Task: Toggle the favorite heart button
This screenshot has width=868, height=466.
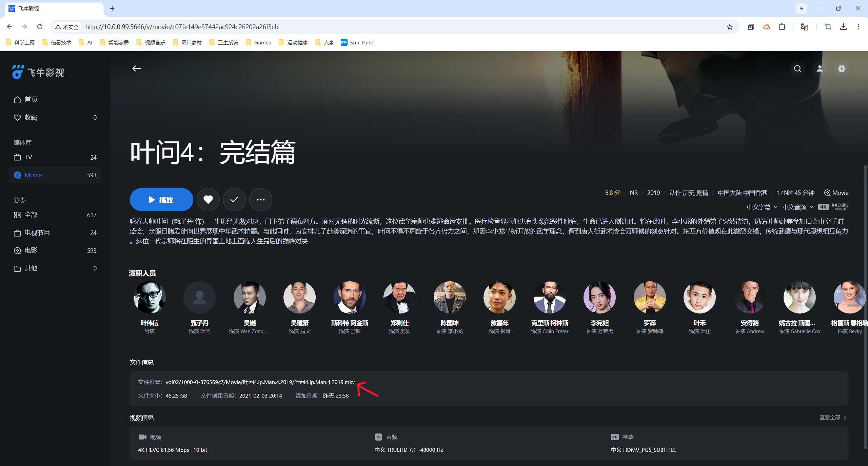Action: [x=208, y=200]
